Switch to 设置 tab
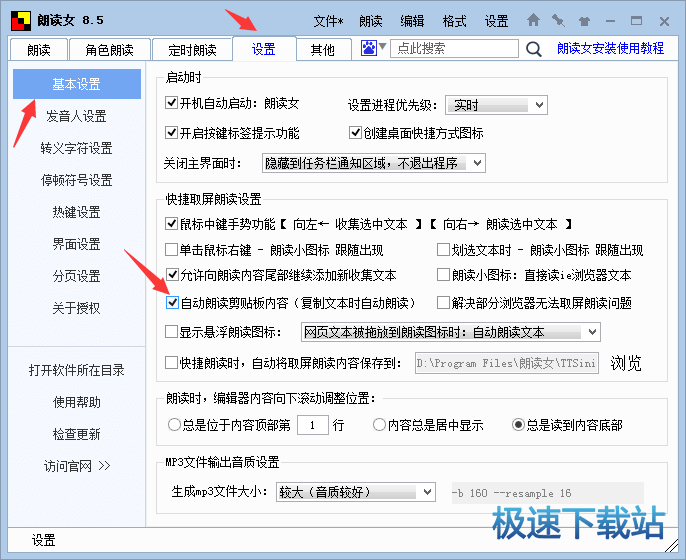 [x=264, y=49]
